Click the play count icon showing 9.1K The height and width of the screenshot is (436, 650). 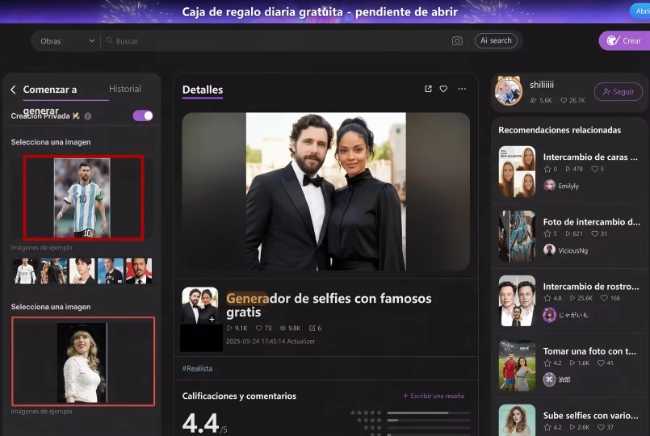pos(229,328)
